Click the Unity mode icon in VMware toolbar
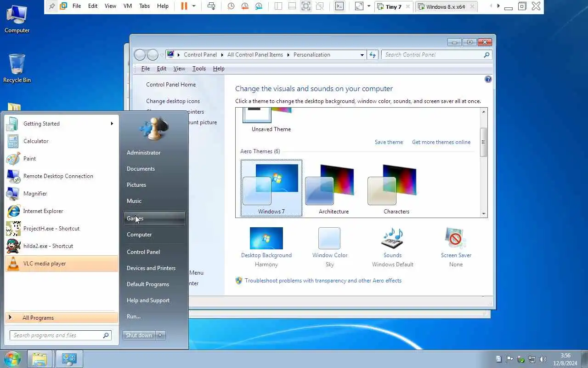The width and height of the screenshot is (588, 368). pyautogui.click(x=320, y=6)
